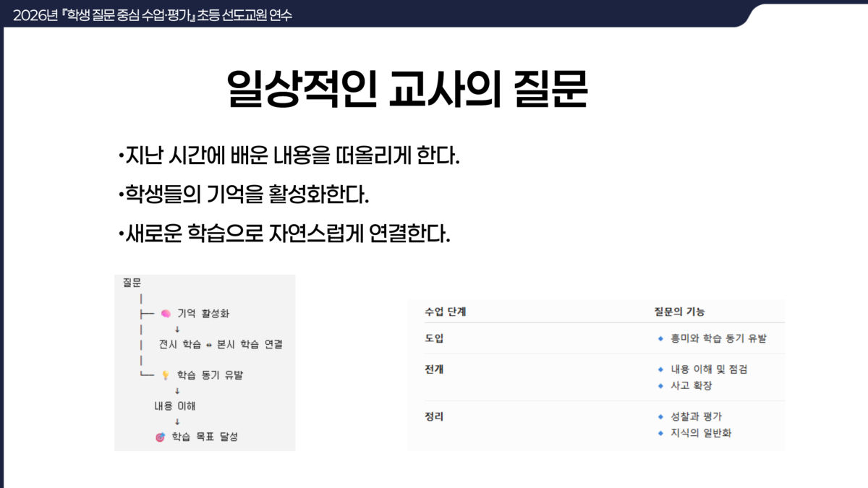Click 학습 목표 달성 in the diagram

pos(205,437)
